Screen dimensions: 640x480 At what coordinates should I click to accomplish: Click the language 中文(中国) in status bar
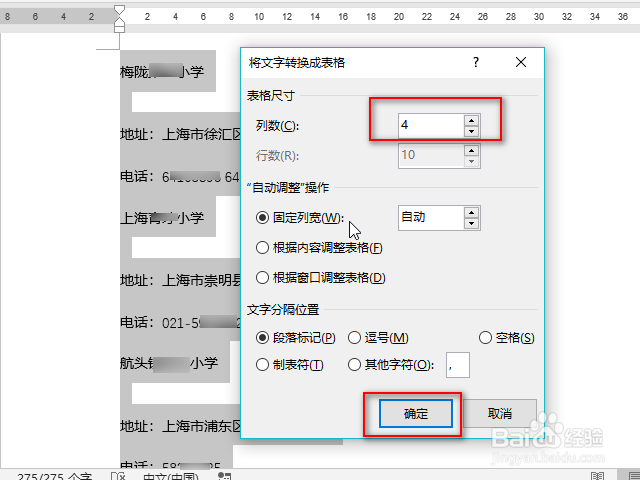(x=171, y=476)
